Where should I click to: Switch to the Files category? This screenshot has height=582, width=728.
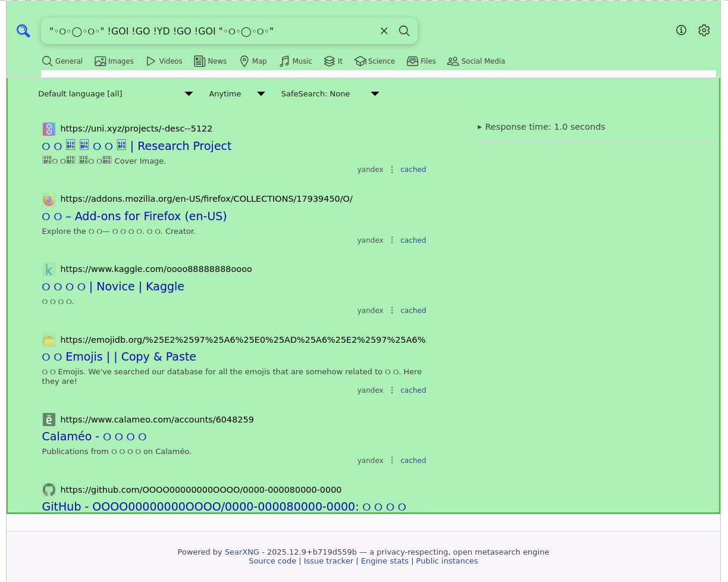point(421,61)
